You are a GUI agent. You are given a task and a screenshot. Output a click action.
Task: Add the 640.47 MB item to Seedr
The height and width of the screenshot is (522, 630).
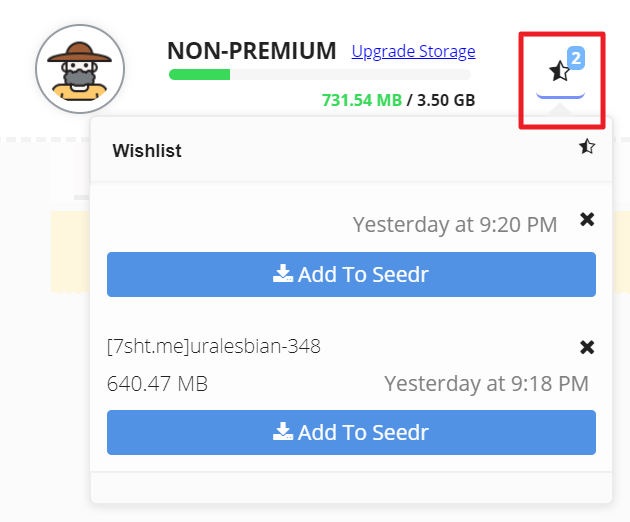click(x=351, y=432)
